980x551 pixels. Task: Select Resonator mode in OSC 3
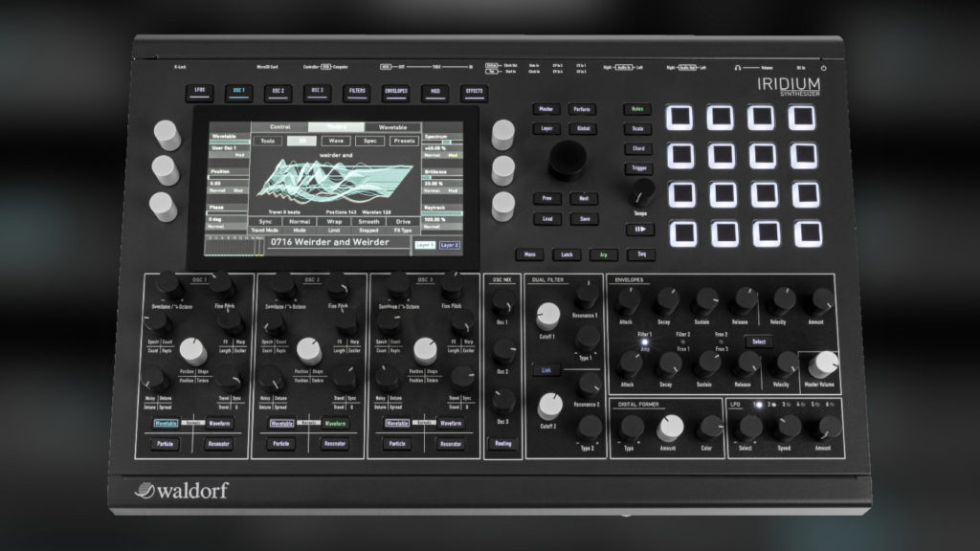[451, 444]
